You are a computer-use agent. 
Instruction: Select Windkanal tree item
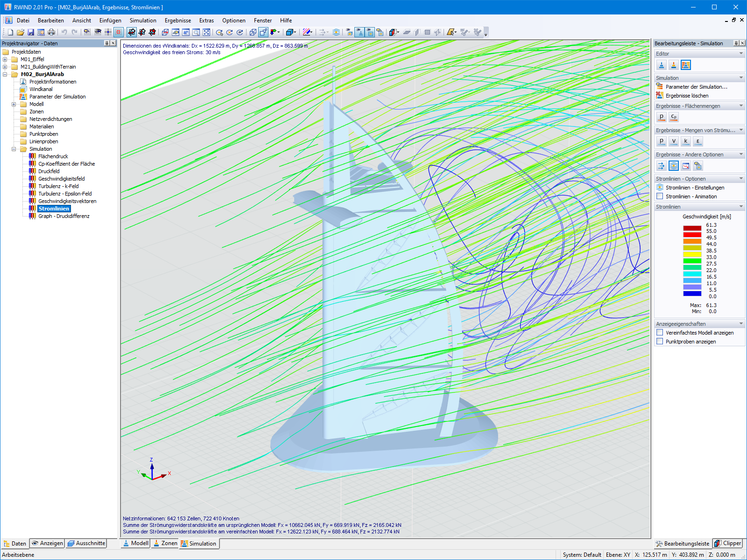click(41, 89)
